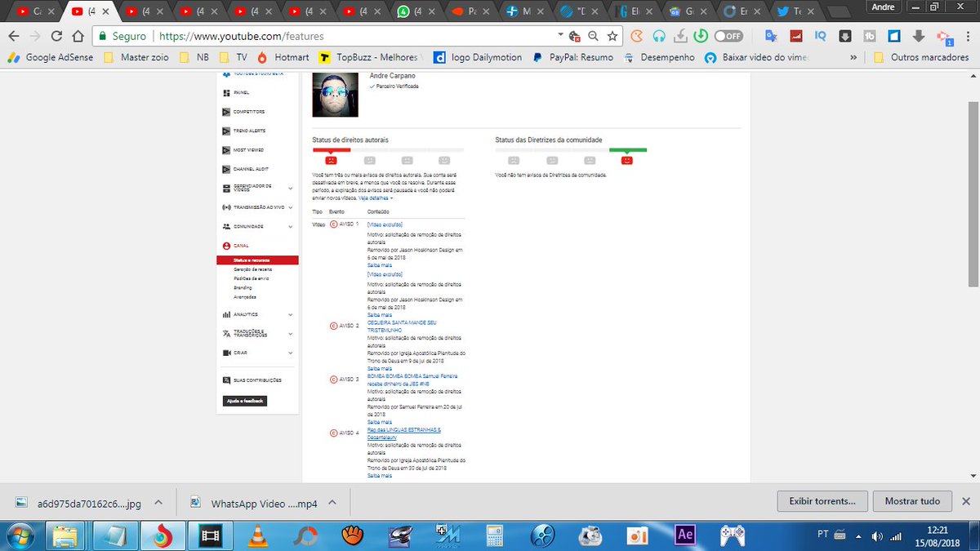Open the Hotmart bookmark
Viewport: 980px width, 551px height.
pyautogui.click(x=285, y=58)
